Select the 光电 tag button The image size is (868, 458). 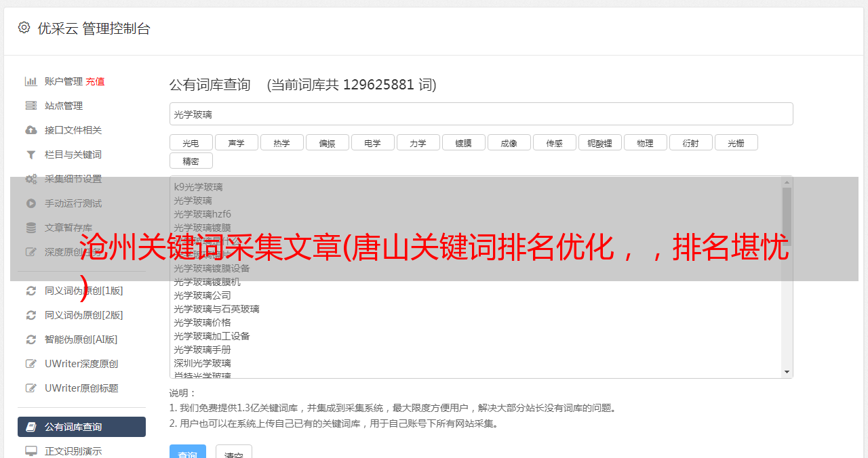191,142
